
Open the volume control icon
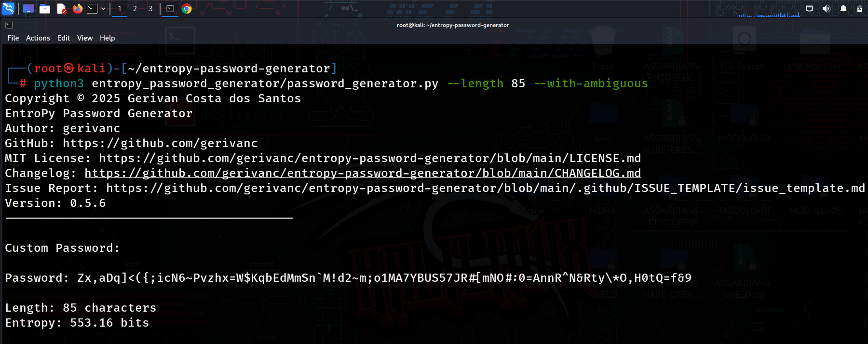[x=826, y=9]
